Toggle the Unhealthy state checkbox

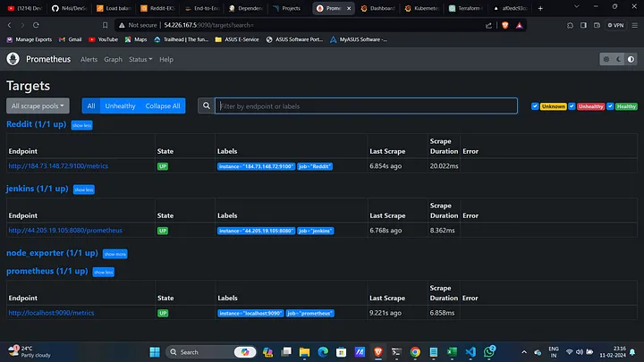point(572,106)
